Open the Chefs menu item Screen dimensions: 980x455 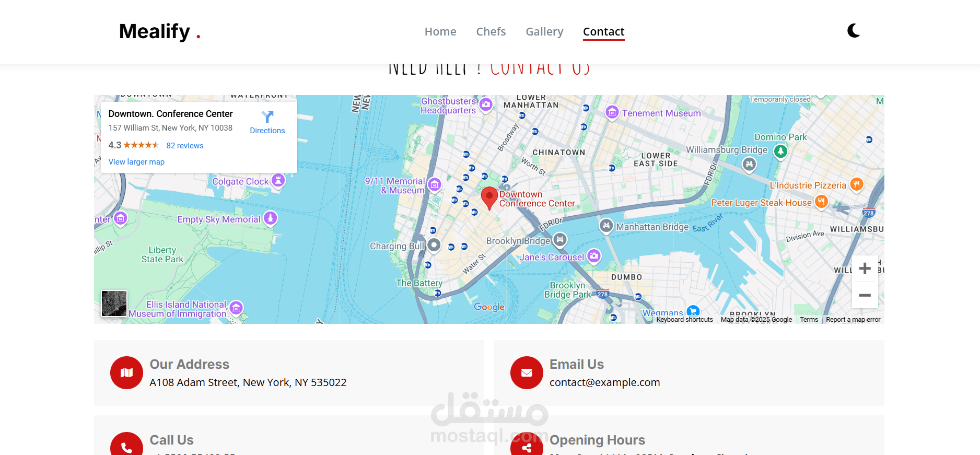click(x=491, y=31)
